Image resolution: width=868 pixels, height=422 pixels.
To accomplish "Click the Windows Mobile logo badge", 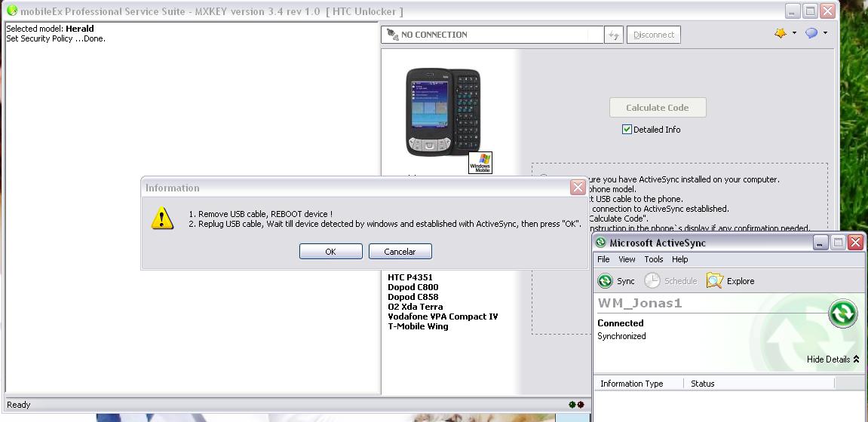I will click(480, 163).
